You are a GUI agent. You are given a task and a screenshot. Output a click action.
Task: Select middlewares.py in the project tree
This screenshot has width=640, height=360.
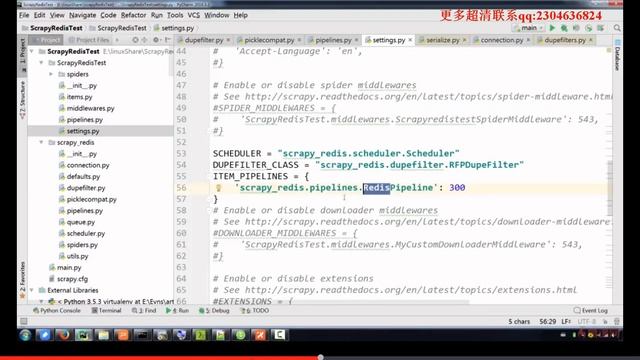(90, 109)
